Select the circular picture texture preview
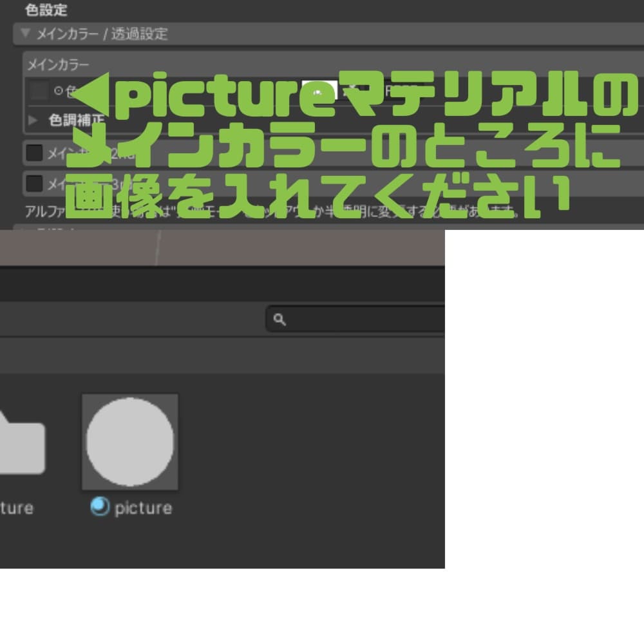This screenshot has height=644, width=644. coord(129,441)
